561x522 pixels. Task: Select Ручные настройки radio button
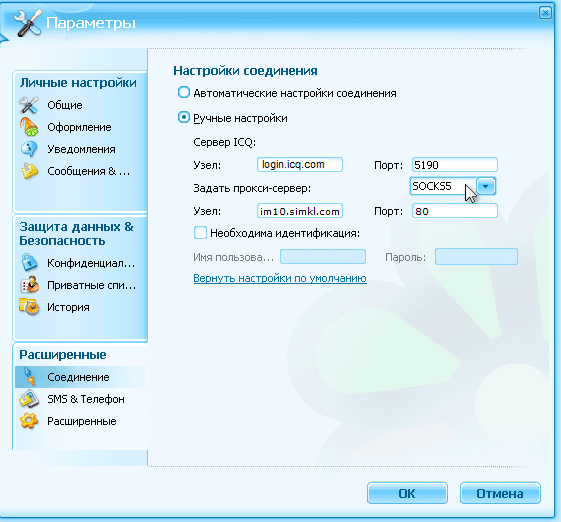[x=184, y=117]
